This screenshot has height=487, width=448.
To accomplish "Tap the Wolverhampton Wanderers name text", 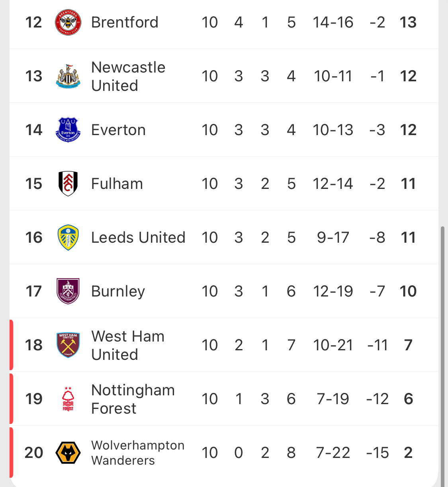I will 138,453.
